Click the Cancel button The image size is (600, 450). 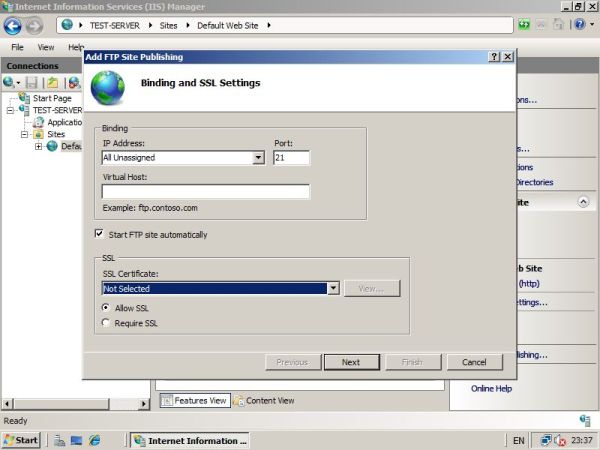click(x=474, y=362)
